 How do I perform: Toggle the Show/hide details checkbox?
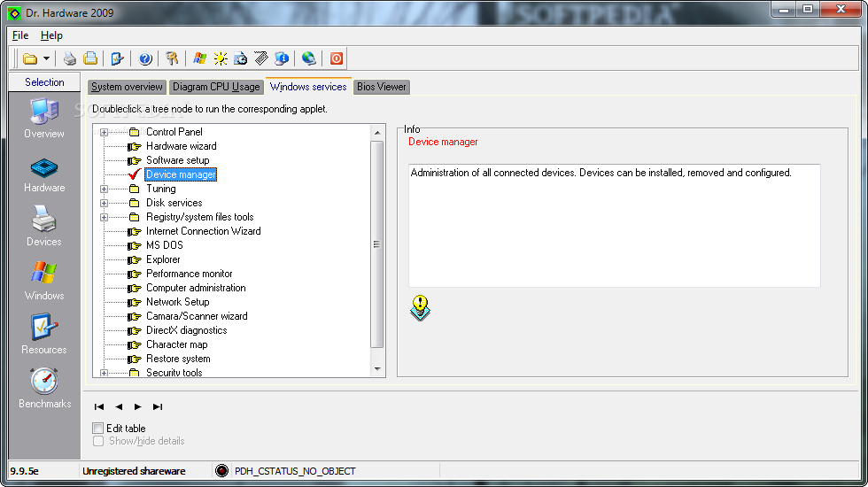tap(98, 441)
